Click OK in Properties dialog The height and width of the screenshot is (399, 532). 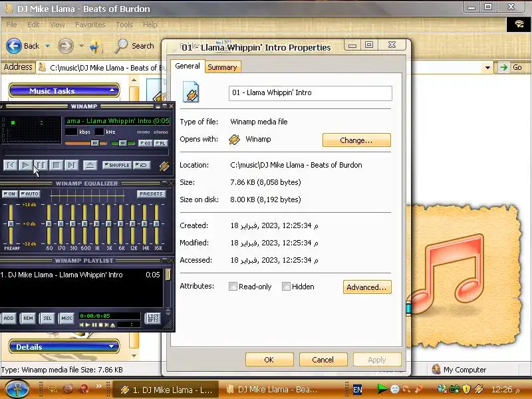269,360
